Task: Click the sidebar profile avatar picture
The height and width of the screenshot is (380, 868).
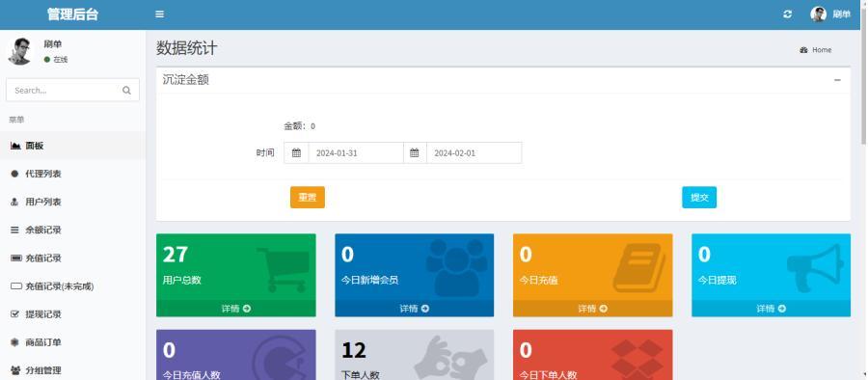Action: [20, 51]
